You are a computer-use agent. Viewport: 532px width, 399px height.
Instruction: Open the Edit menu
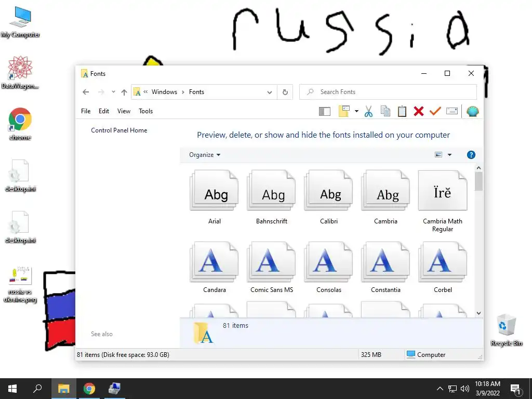point(104,111)
